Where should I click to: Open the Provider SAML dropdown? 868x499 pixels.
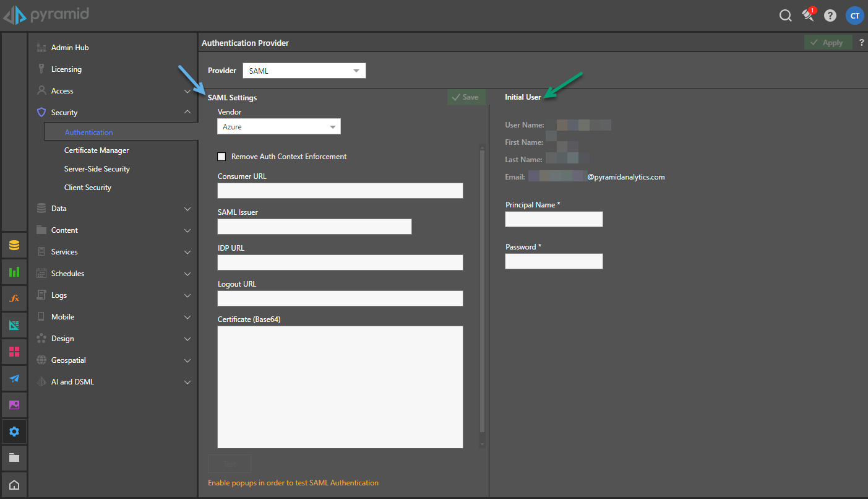coord(304,71)
